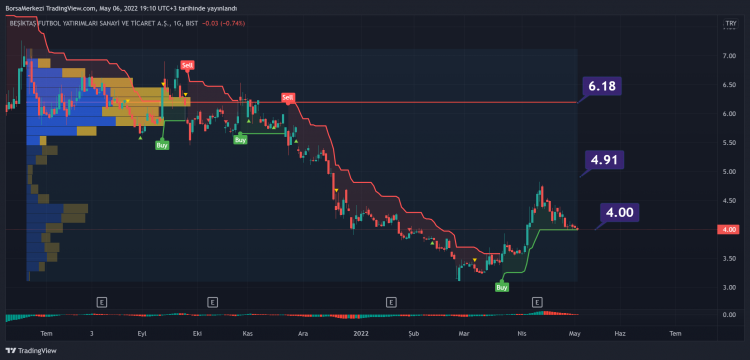Click the Beşiktaş Futbol Yatırımları symbol title
The image size is (750, 360).
click(102, 23)
